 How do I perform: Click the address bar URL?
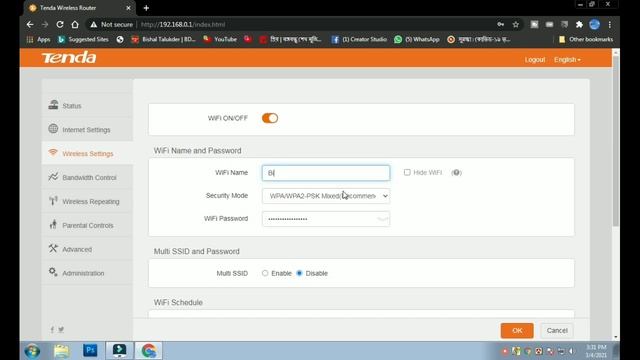[x=182, y=24]
